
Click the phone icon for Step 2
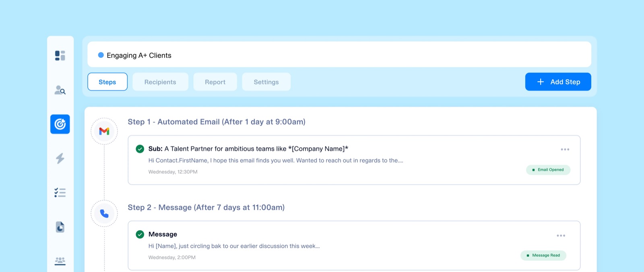coord(104,213)
